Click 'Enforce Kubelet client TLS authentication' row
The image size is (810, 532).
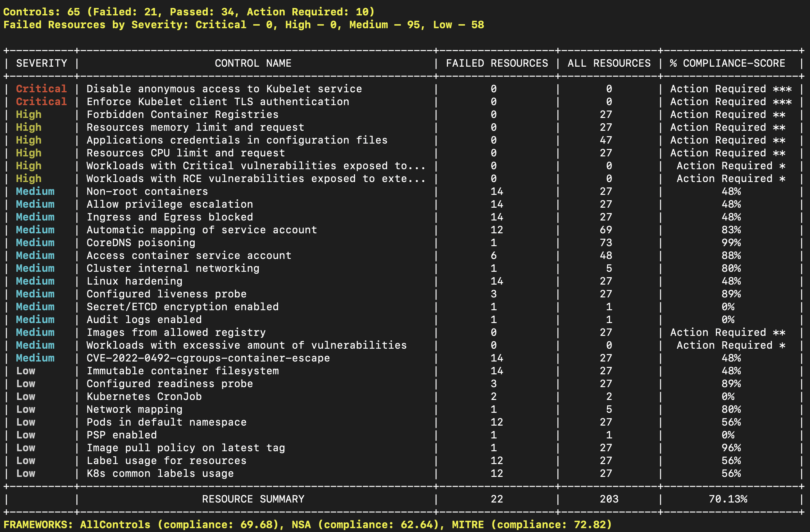tap(218, 102)
